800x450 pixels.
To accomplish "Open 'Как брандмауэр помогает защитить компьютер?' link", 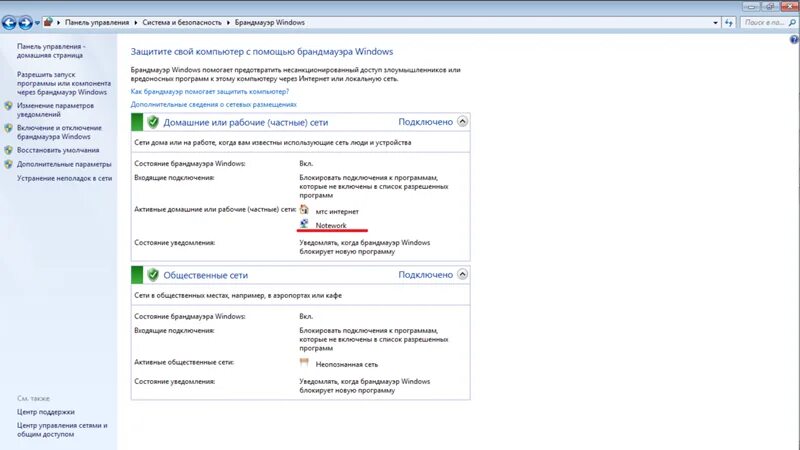I will click(x=210, y=91).
